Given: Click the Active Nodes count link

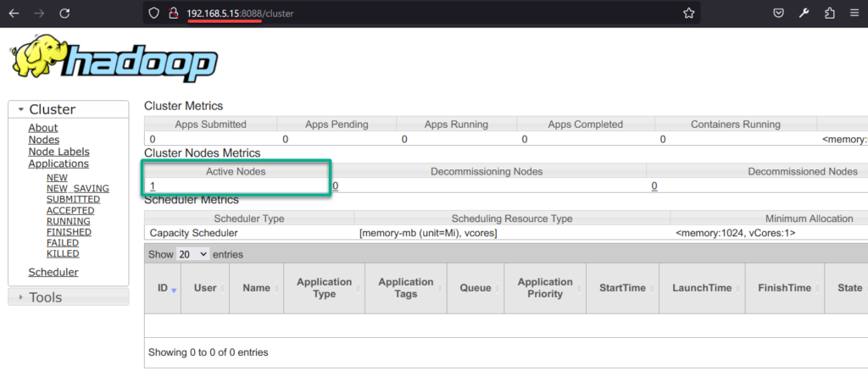Looking at the screenshot, I should point(153,185).
